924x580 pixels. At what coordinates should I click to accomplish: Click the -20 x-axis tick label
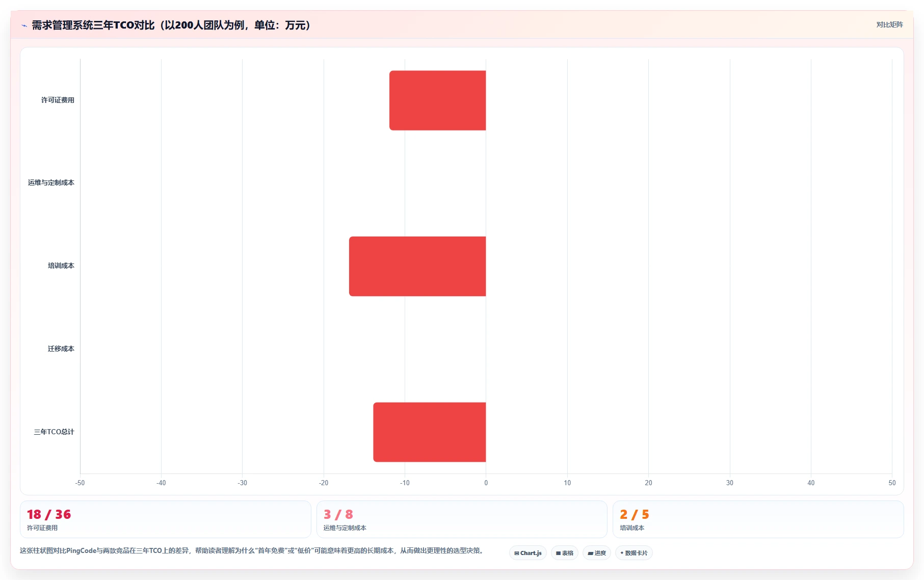tap(324, 483)
